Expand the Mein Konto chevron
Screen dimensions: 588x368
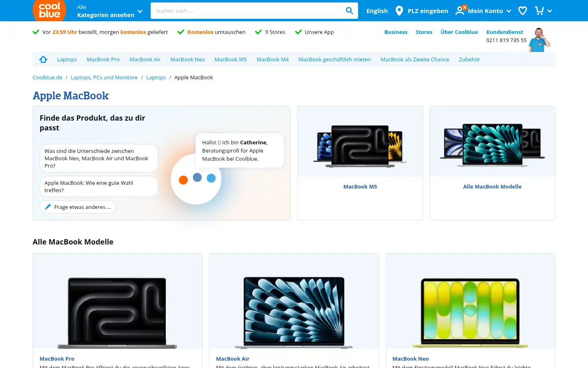[509, 11]
